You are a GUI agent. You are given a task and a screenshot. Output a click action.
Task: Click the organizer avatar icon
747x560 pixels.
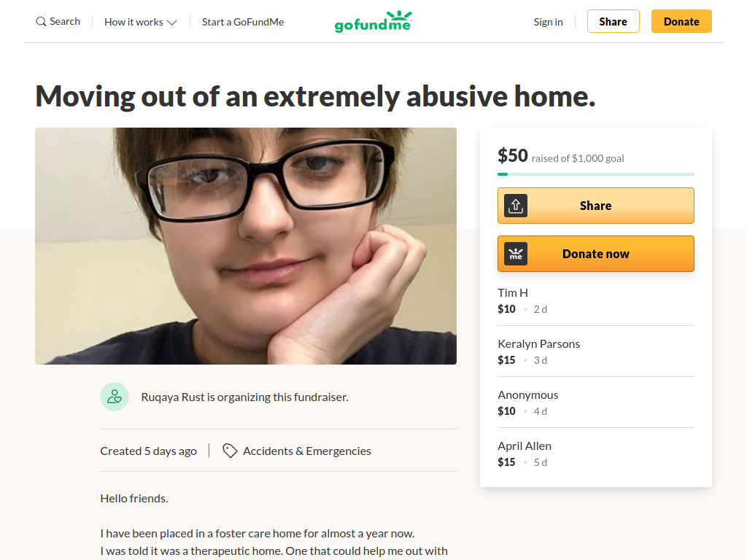[x=115, y=397]
